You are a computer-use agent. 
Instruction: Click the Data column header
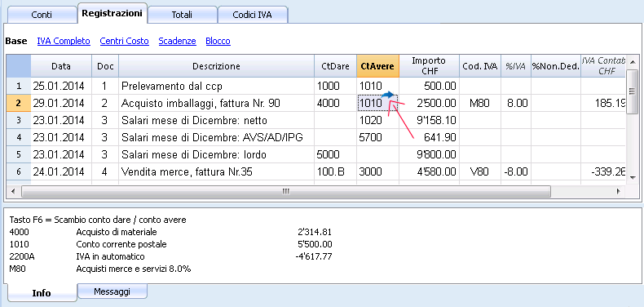click(61, 66)
